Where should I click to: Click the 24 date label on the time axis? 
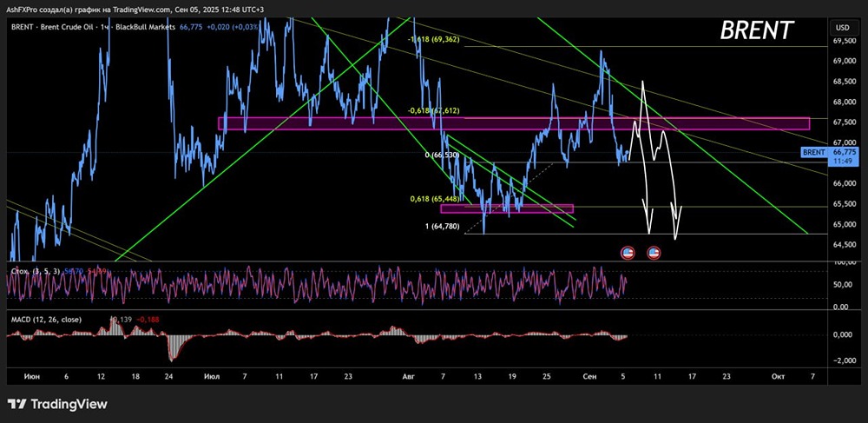point(169,376)
